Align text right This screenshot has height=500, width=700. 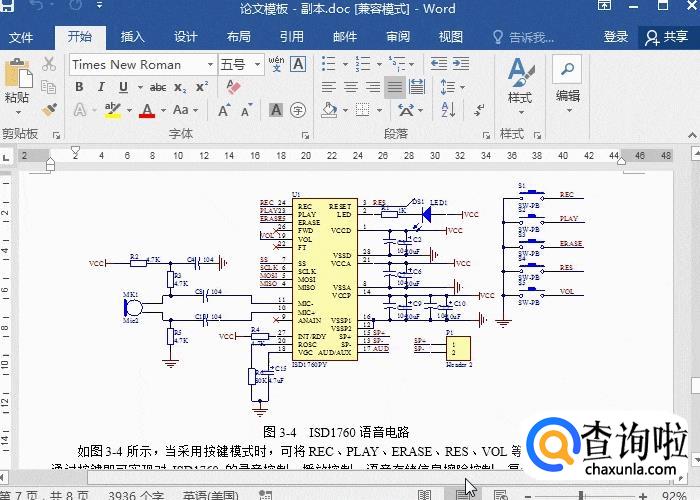pyautogui.click(x=373, y=87)
